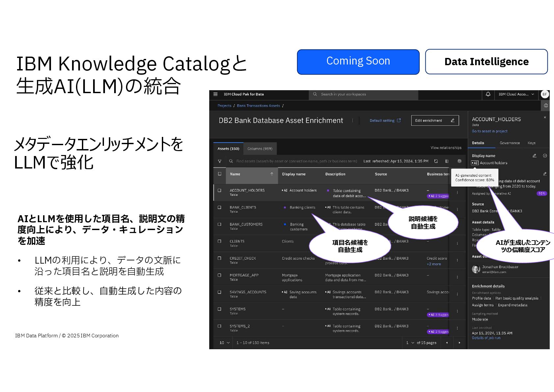
Task: Click Search in your workspaces field
Action: [364, 94]
